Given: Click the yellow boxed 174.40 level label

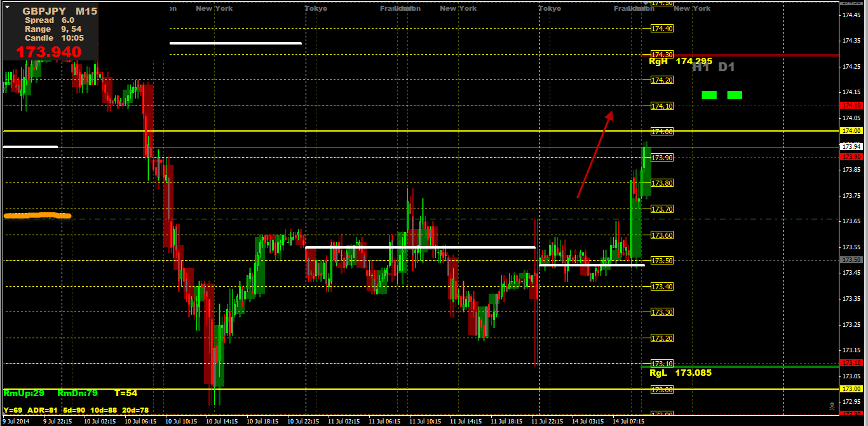Looking at the screenshot, I should 662,29.
